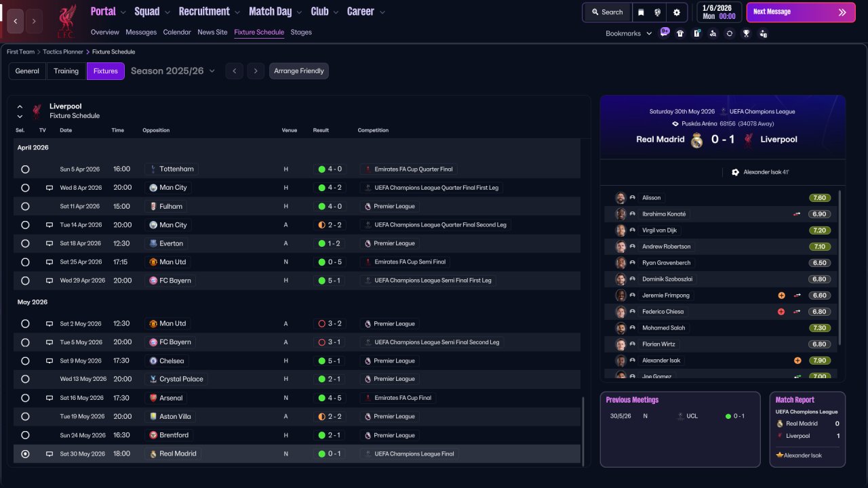Open the News Site tab
Image resolution: width=868 pixels, height=488 pixels.
[x=212, y=32]
